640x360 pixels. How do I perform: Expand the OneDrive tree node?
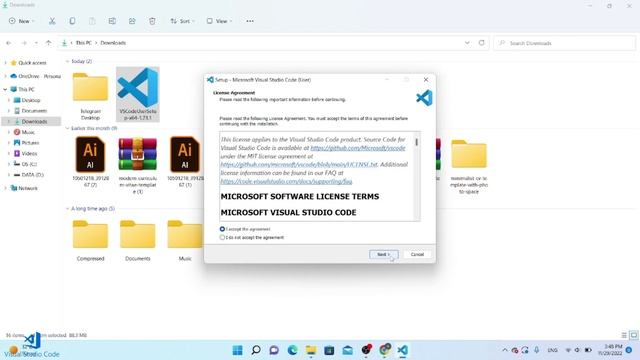tap(5, 76)
